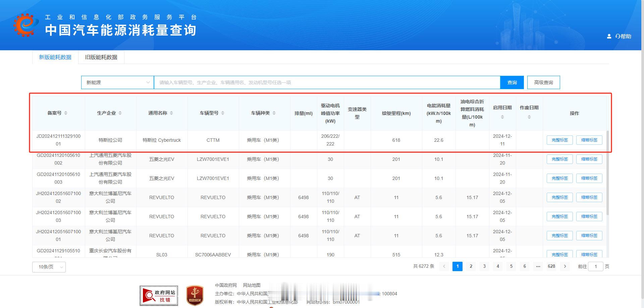Image resolution: width=644 pixels, height=308 pixels.
Task: Open the 帮助 help link
Action: (x=623, y=36)
